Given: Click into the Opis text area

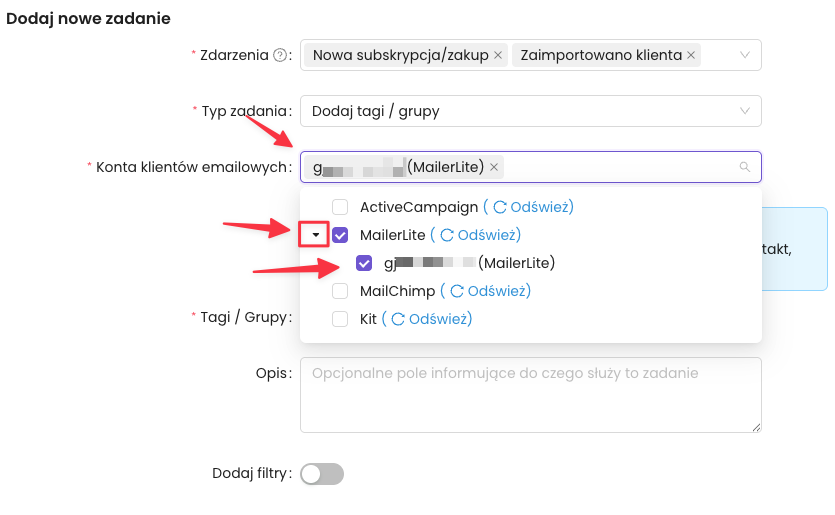Looking at the screenshot, I should click(x=530, y=395).
